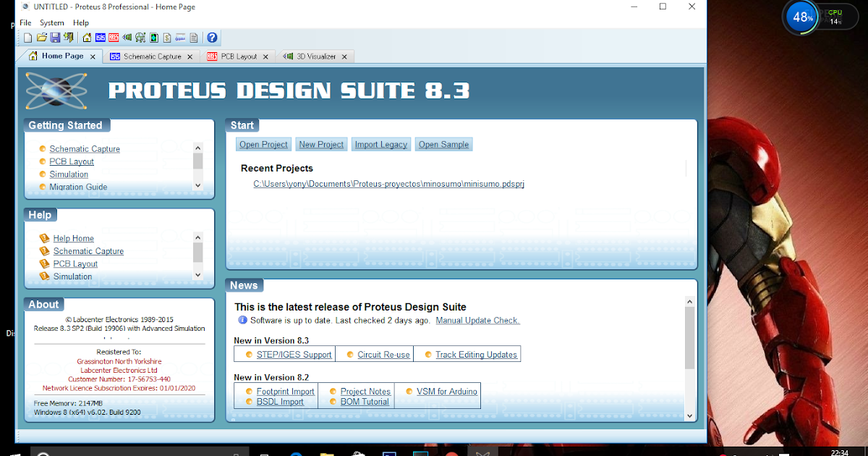Select the Home Page tab
The image size is (868, 456).
(62, 56)
